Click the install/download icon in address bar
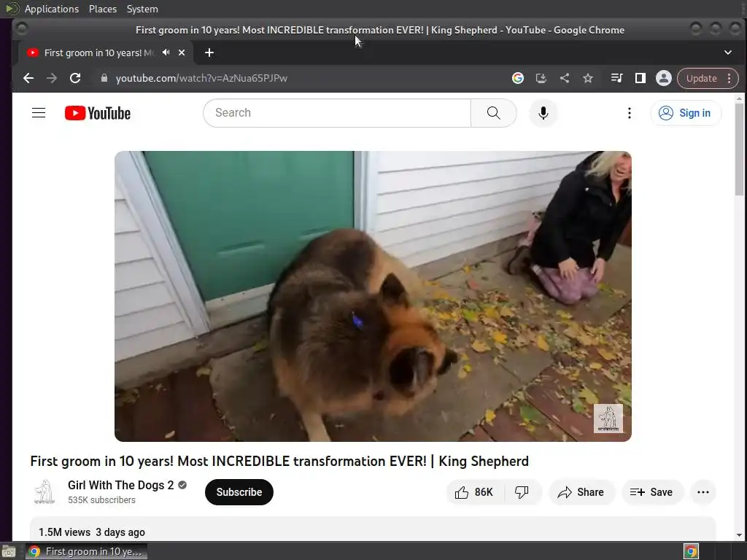This screenshot has width=747, height=560. (x=541, y=78)
